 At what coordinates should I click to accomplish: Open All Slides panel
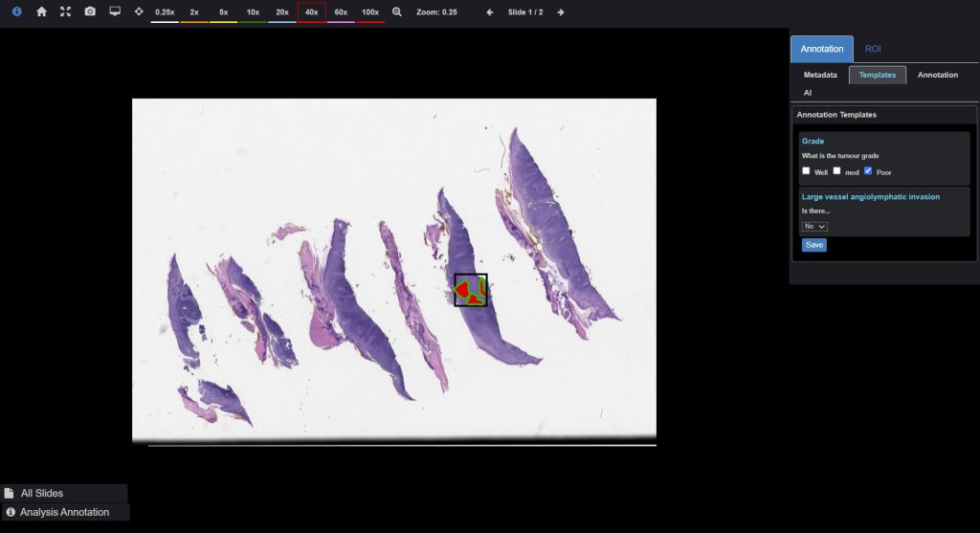pos(64,493)
